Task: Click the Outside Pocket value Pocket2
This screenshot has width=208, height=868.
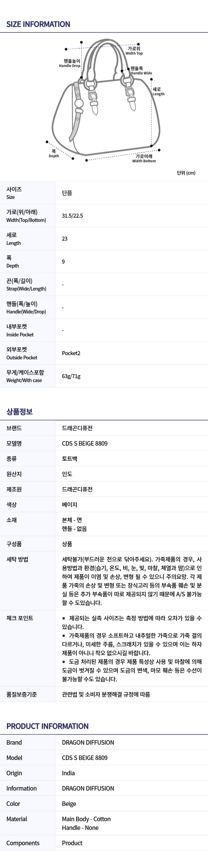Action: [x=71, y=353]
